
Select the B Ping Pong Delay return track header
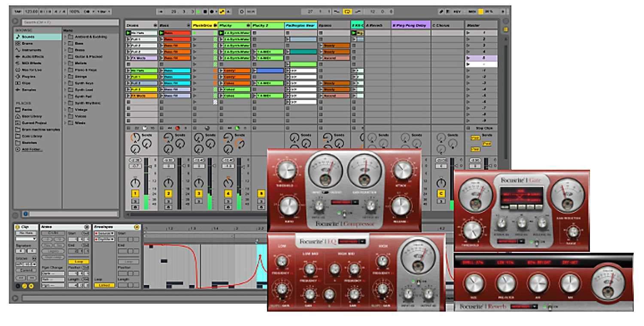410,25
